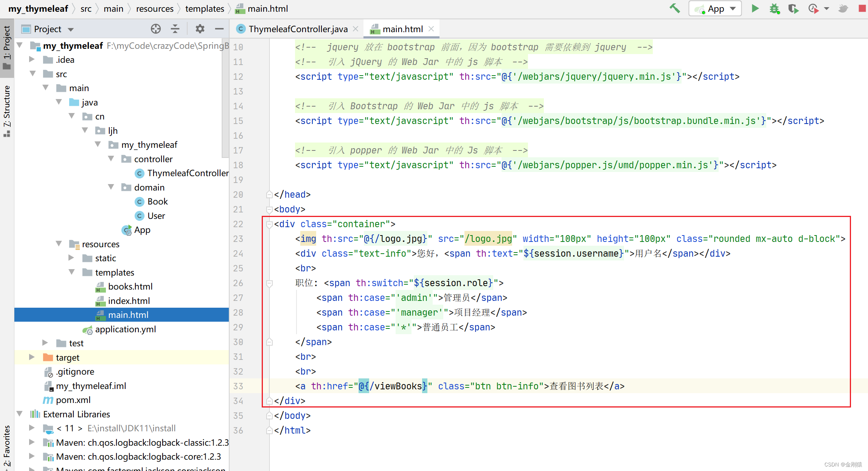The height and width of the screenshot is (471, 868).
Task: Click the profiler run icon
Action: (x=813, y=8)
